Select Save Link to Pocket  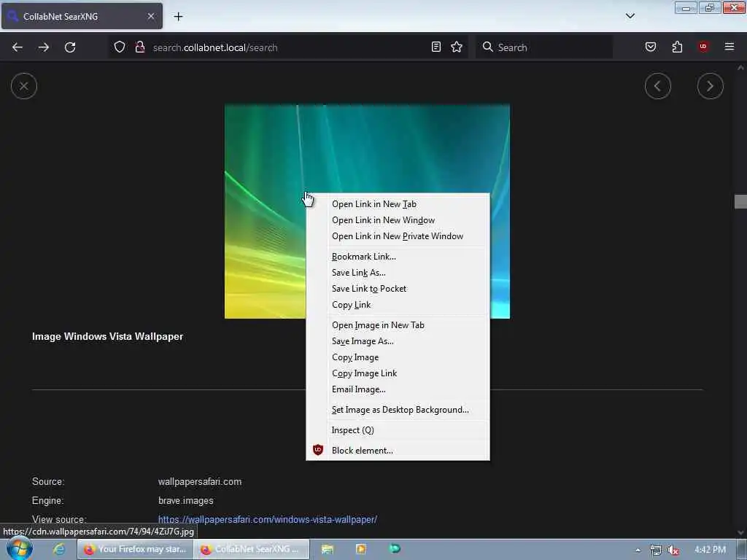click(x=398, y=289)
